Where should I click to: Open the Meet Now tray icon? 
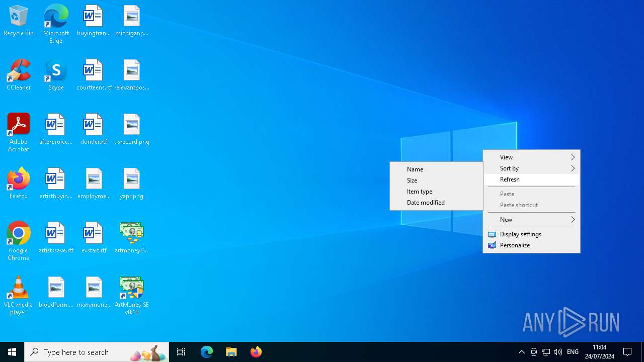534,352
